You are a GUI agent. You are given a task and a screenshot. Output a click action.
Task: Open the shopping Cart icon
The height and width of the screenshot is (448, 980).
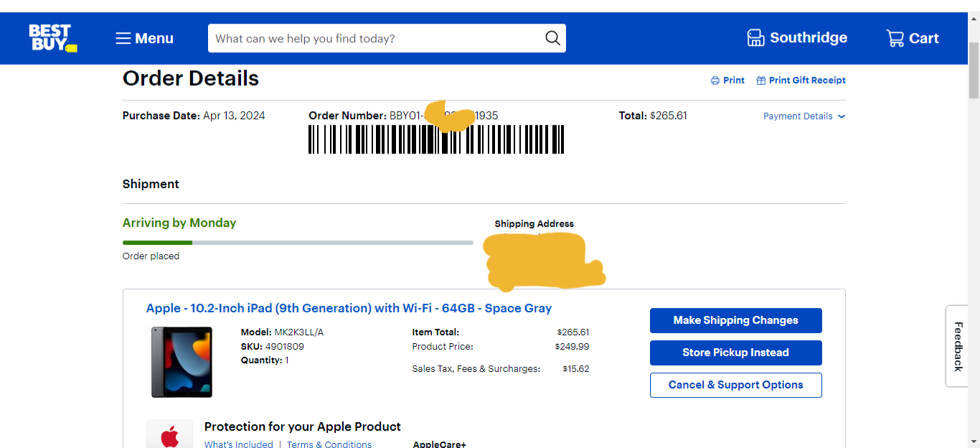point(895,38)
